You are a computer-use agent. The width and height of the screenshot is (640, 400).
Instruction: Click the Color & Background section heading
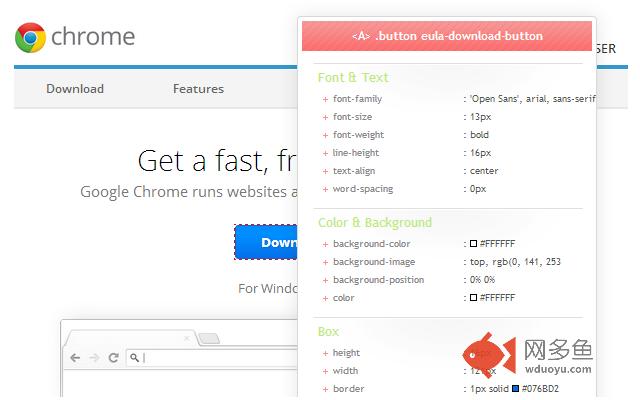375,222
